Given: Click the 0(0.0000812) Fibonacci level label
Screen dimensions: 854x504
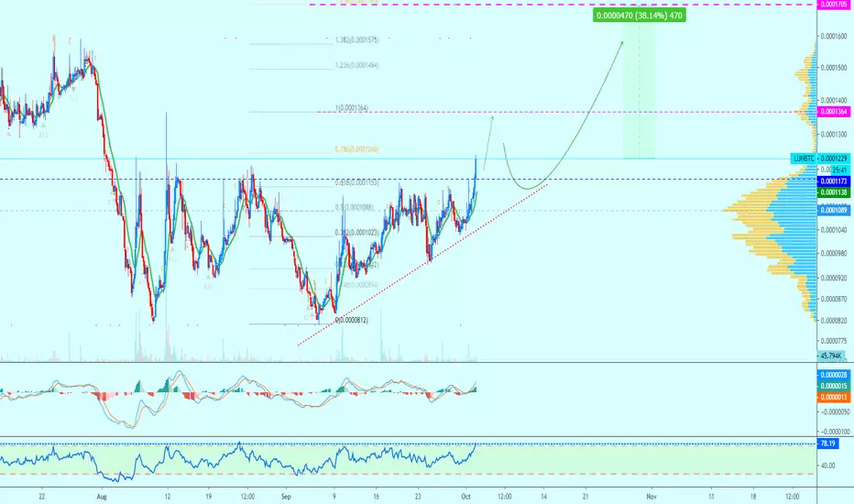Looking at the screenshot, I should [351, 320].
